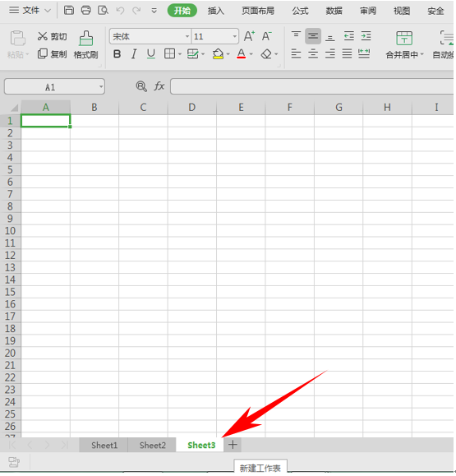Screen dimensions: 456x476
Task: Click Merge and Center (合并居中) icon
Action: click(404, 39)
